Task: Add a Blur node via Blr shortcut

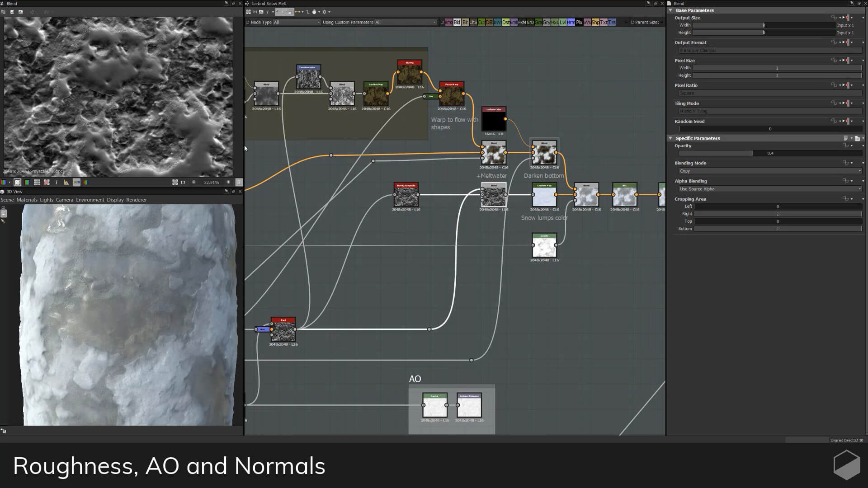Action: pyautogui.click(x=465, y=22)
